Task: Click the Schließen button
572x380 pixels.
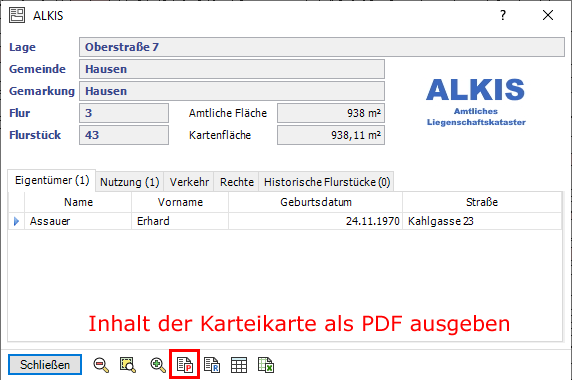Action: pyautogui.click(x=45, y=365)
